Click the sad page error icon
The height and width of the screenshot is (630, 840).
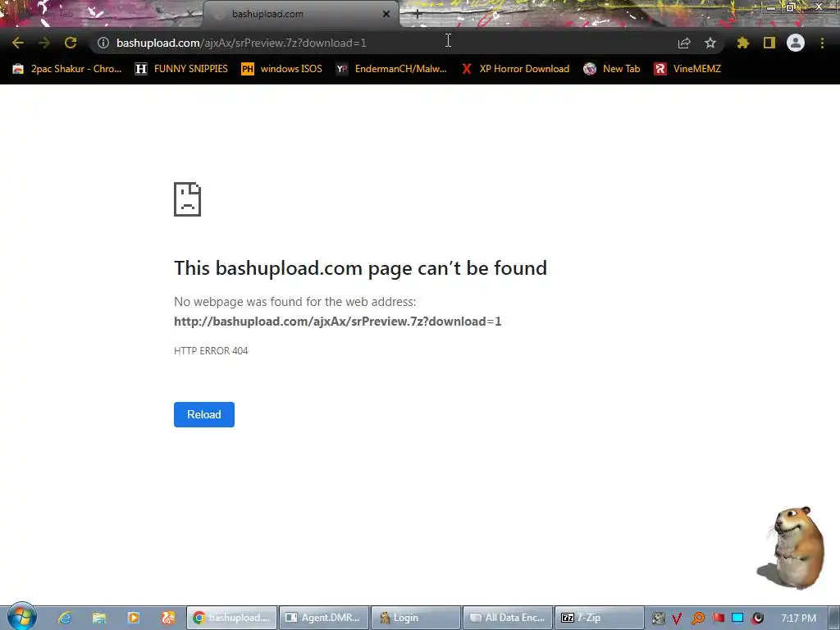(188, 199)
